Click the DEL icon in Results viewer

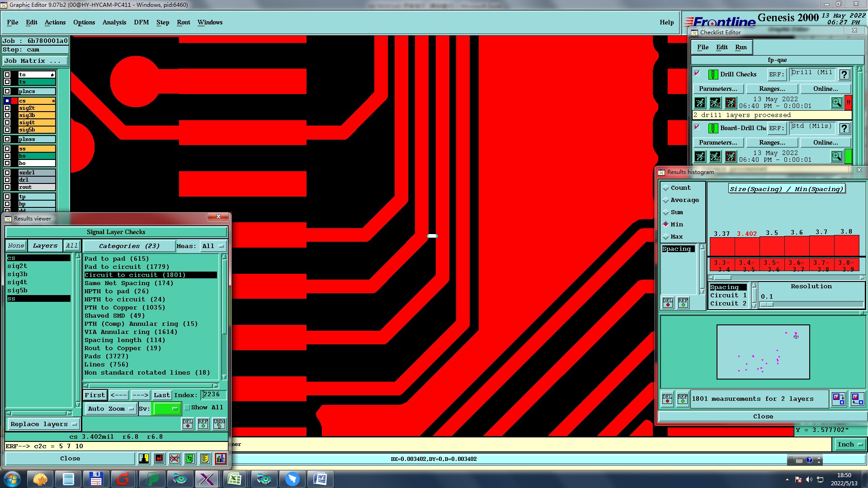coord(188,424)
